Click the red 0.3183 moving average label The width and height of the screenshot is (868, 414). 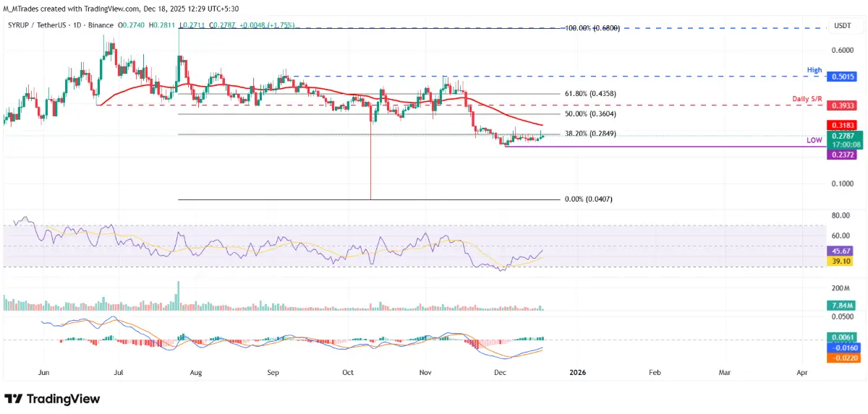pyautogui.click(x=841, y=125)
